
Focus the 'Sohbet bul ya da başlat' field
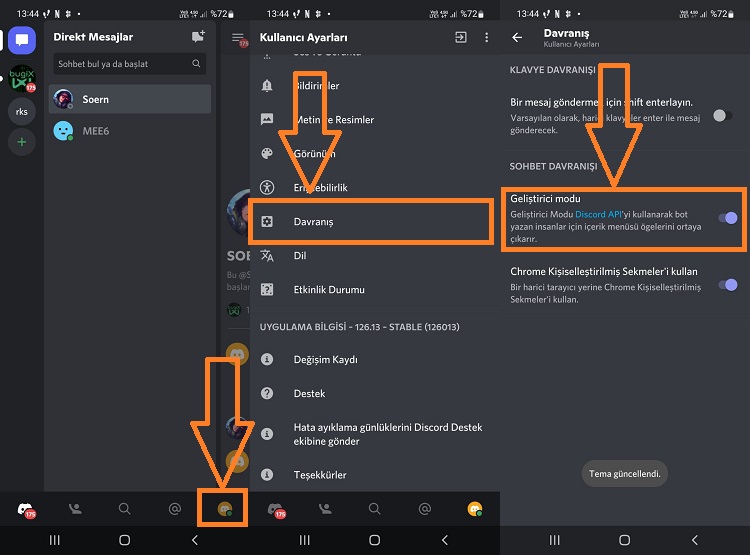coord(129,64)
